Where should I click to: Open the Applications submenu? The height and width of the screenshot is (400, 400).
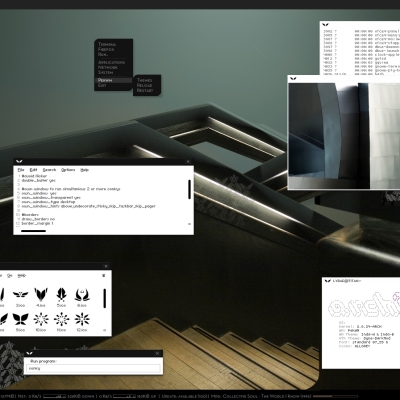tap(111, 62)
